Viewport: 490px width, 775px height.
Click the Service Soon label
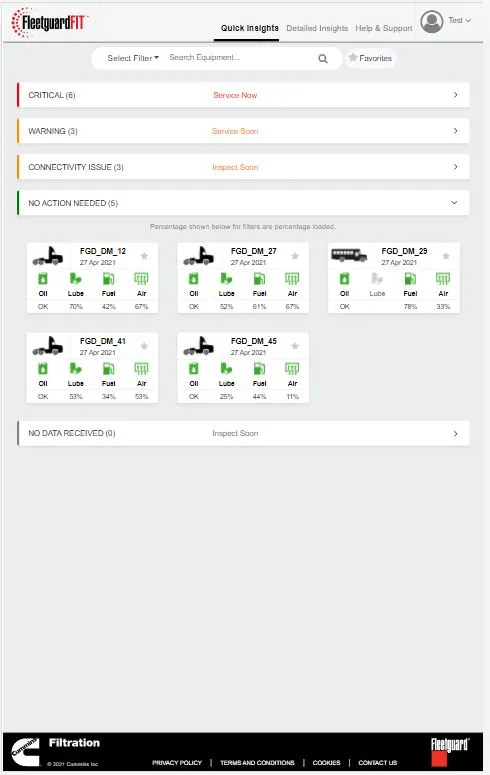[235, 131]
